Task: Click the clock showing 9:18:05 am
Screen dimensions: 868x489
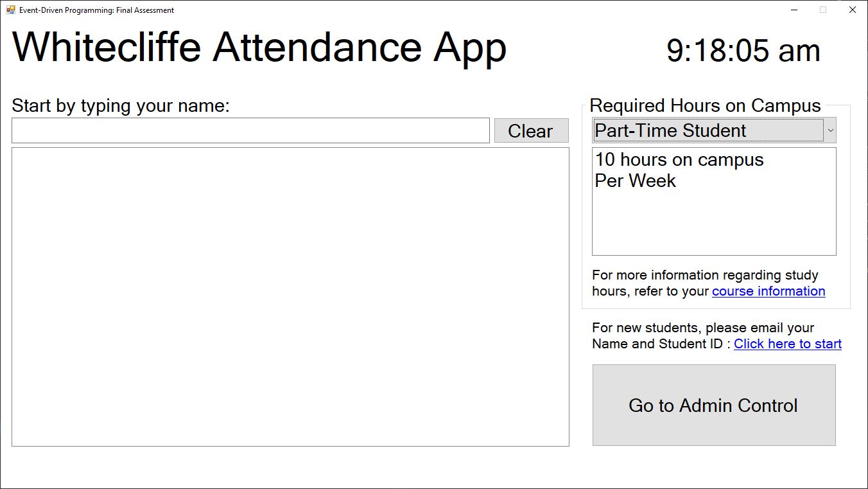Action: click(743, 50)
